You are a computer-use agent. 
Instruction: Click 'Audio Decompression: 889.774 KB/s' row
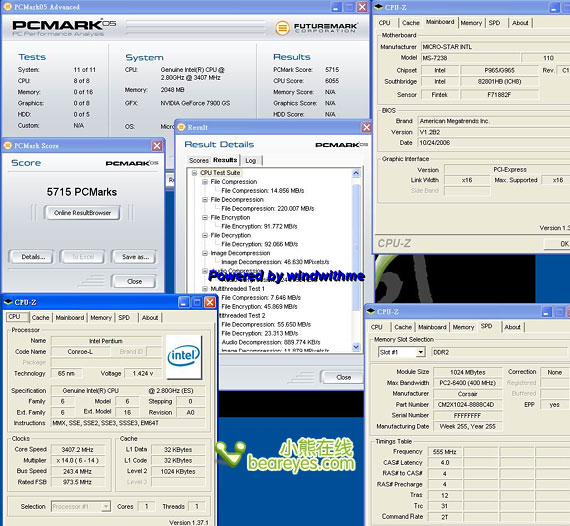(271, 342)
